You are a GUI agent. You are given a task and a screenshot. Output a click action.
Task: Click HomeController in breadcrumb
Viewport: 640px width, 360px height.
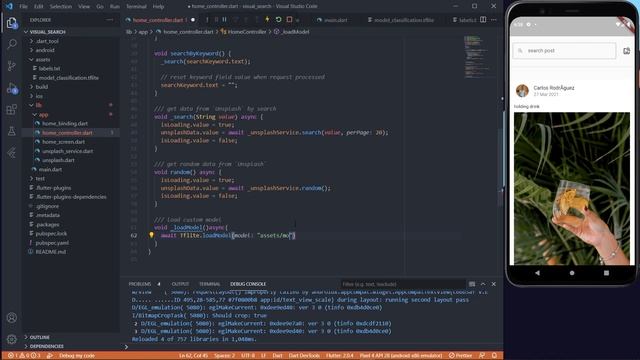247,32
